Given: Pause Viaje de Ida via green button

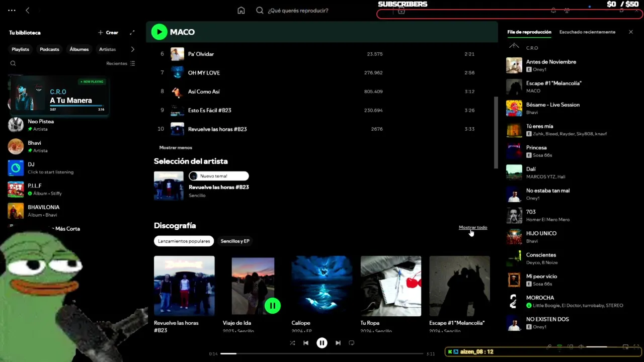Looking at the screenshot, I should [273, 305].
